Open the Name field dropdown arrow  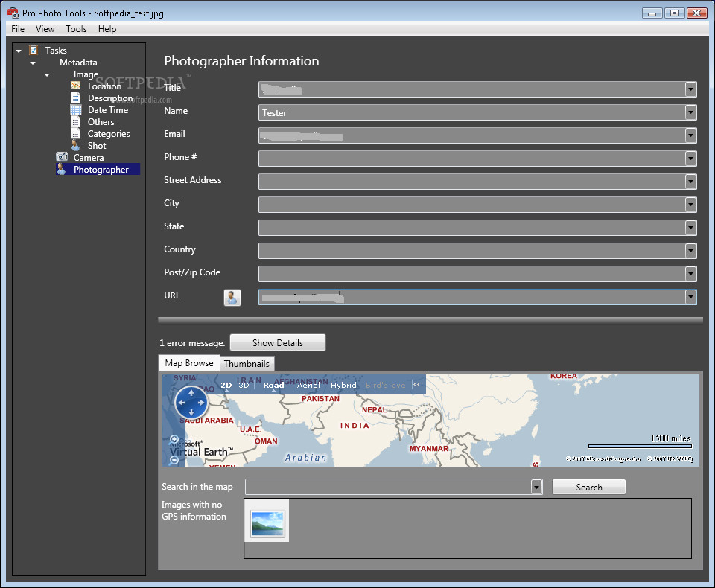[690, 112]
